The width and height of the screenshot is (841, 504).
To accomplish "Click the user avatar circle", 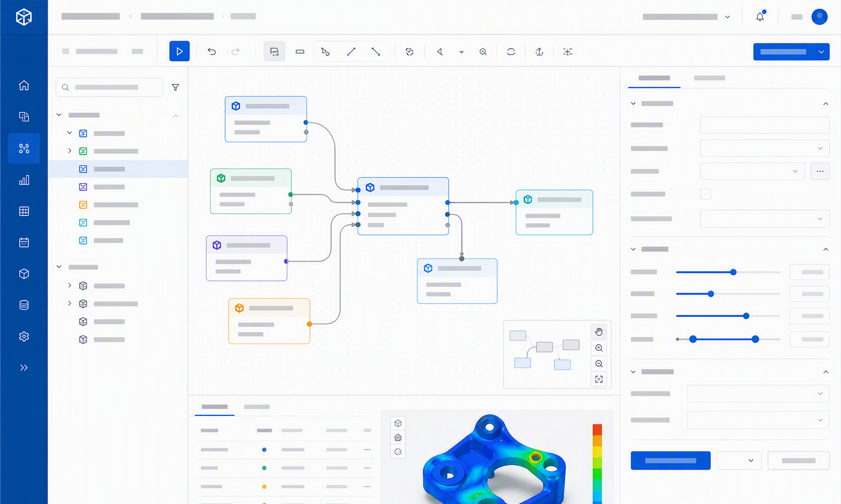I will (x=820, y=17).
